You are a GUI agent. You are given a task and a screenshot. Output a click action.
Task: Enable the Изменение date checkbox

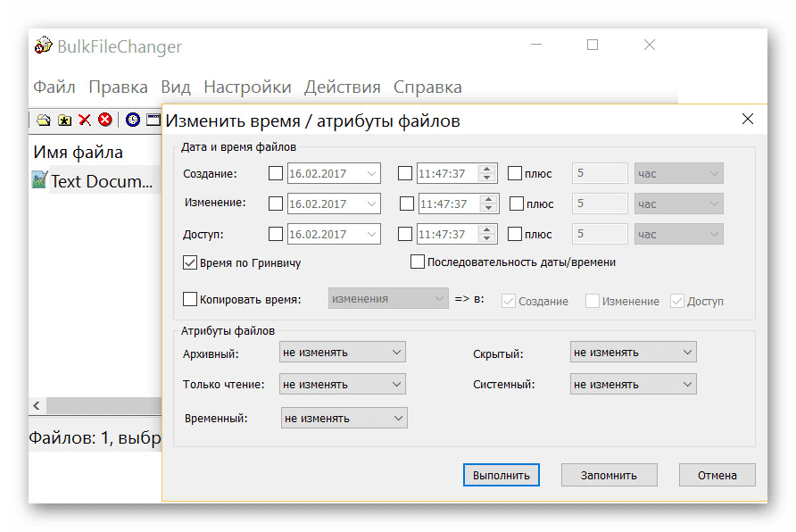[276, 204]
